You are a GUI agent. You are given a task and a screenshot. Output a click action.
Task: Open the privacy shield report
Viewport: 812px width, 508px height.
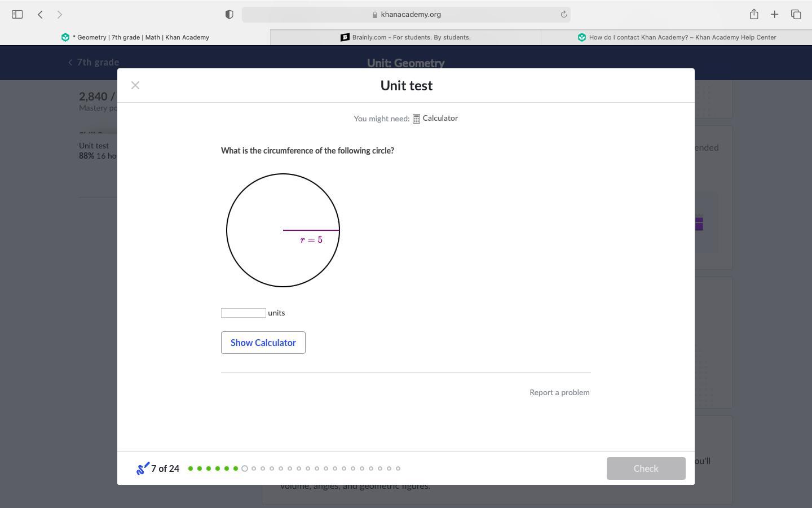click(229, 14)
